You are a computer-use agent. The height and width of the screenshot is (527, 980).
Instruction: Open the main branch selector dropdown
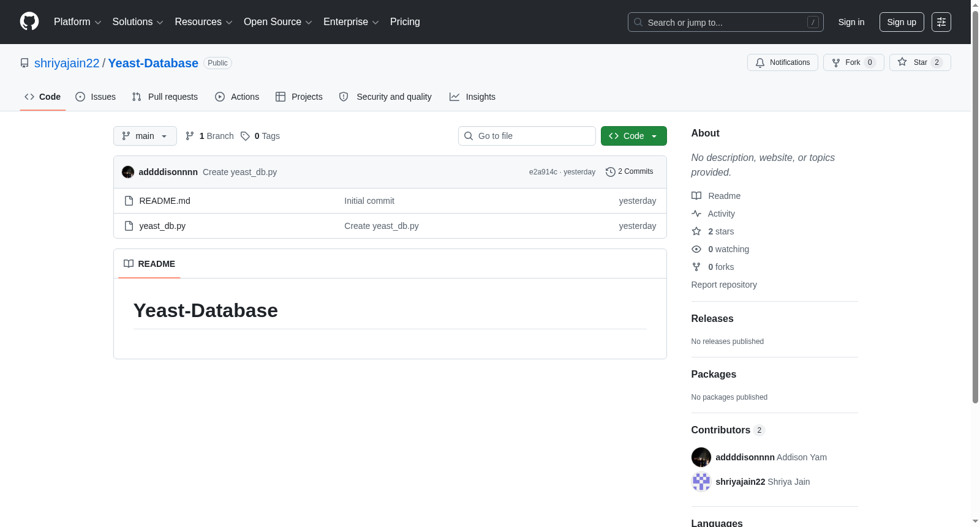click(145, 136)
